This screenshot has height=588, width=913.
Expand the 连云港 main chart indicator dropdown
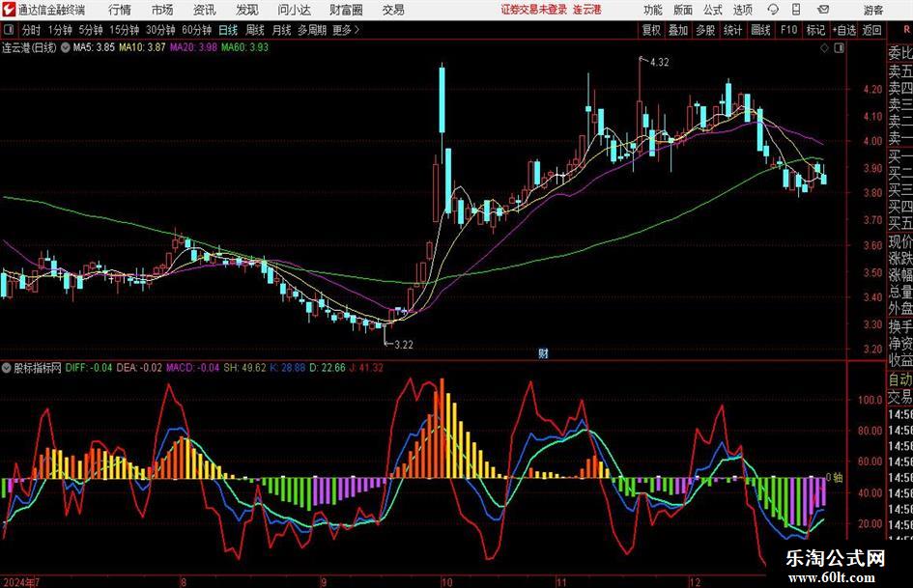click(66, 47)
